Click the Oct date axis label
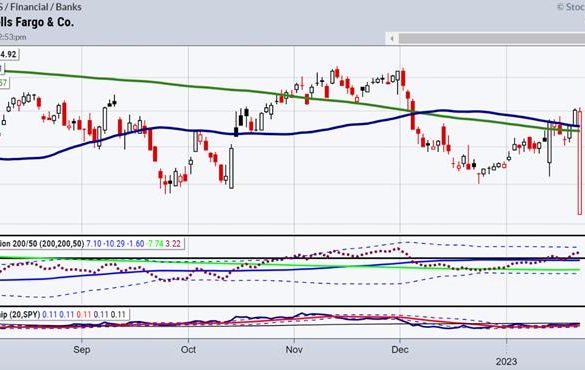The height and width of the screenshot is (370, 585). pos(188,350)
